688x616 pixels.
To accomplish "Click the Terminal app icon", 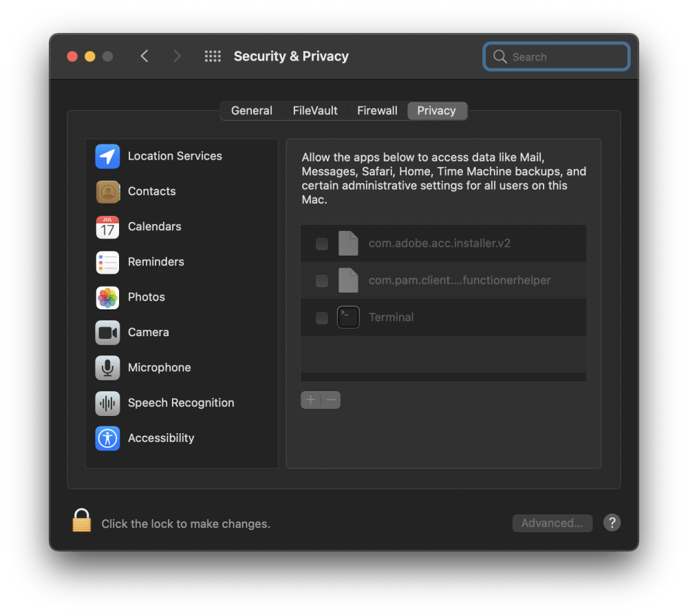I will tap(348, 318).
